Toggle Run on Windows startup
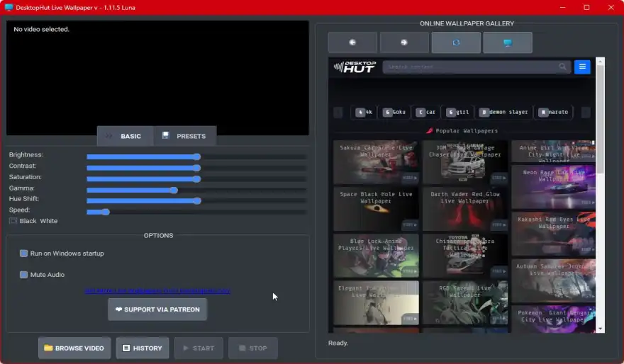 pyautogui.click(x=23, y=253)
